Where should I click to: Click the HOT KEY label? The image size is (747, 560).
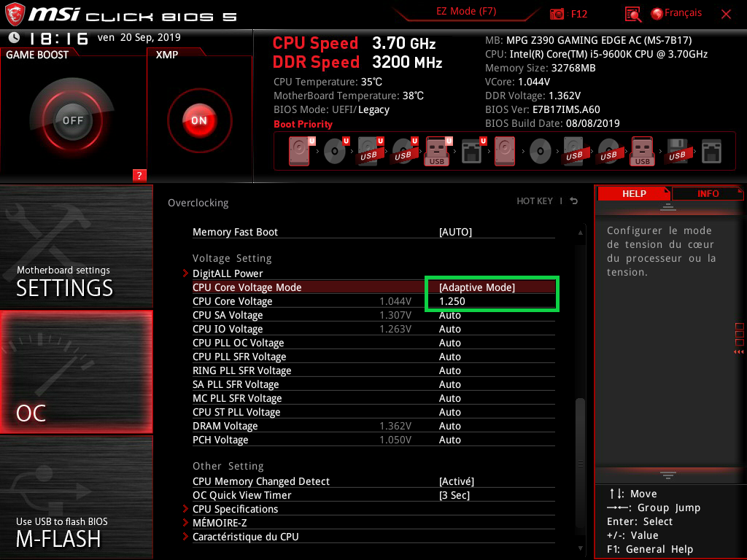535,201
